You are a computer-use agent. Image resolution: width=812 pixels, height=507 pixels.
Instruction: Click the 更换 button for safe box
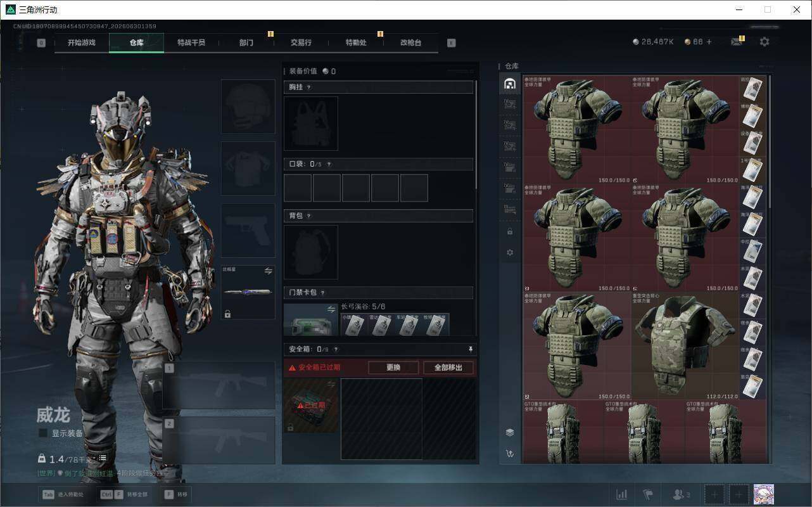(x=393, y=368)
